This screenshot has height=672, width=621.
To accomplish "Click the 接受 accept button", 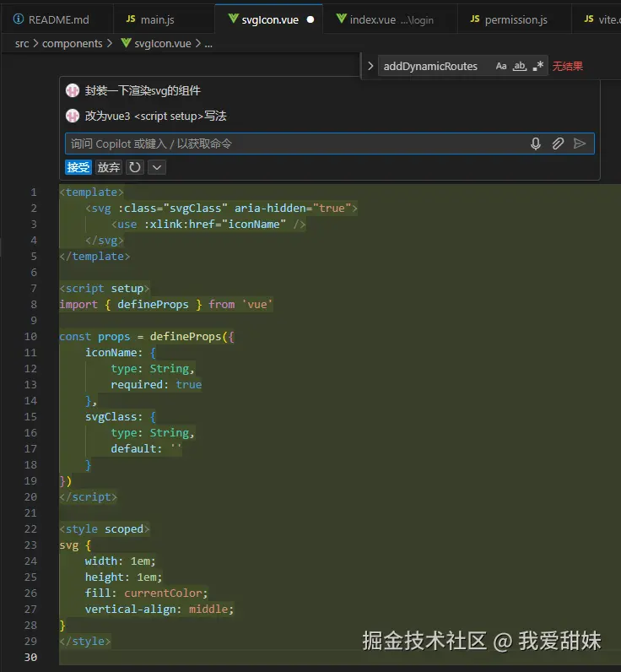I will click(x=78, y=167).
